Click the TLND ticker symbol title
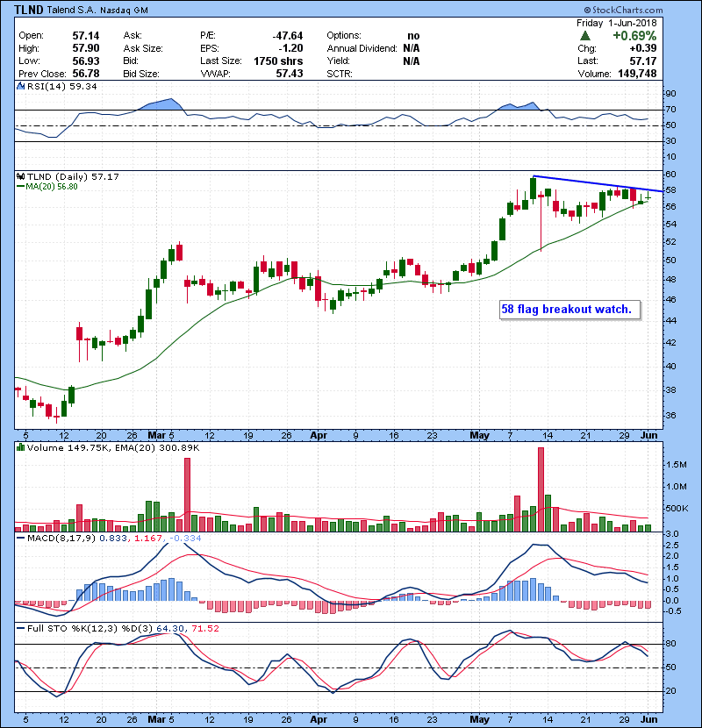 29,10
